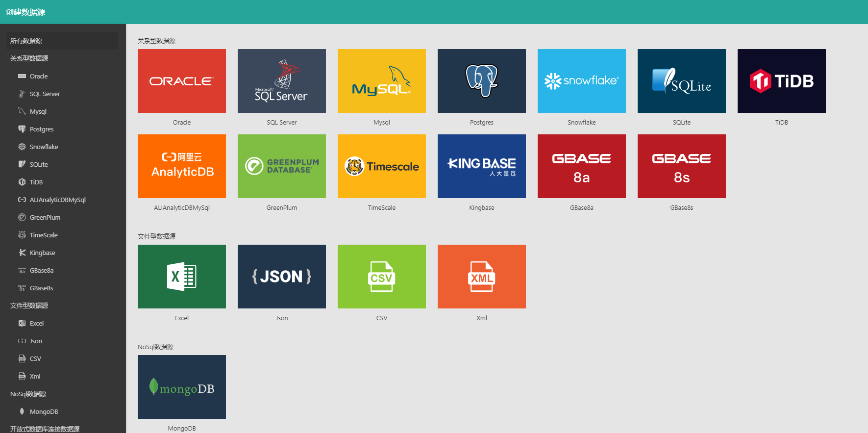Click the Postgres caption under its tile

point(482,122)
